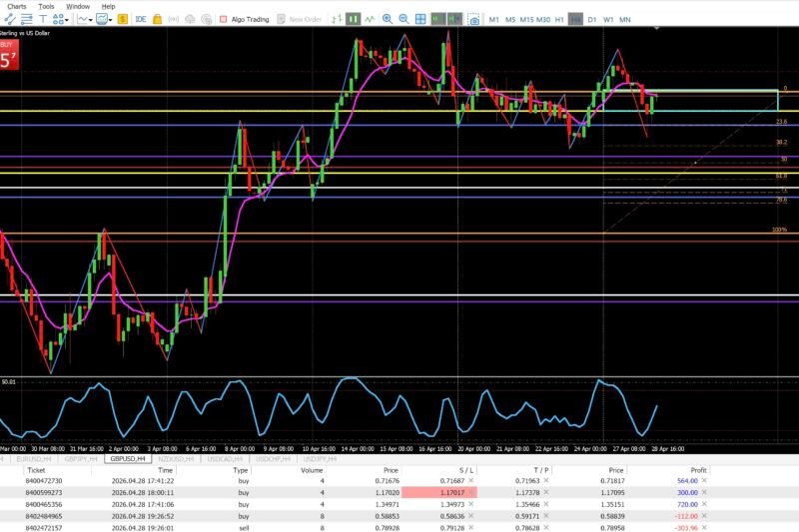Sort trades by Volume column
Image resolution: width=799 pixels, height=532 pixels.
tap(312, 470)
